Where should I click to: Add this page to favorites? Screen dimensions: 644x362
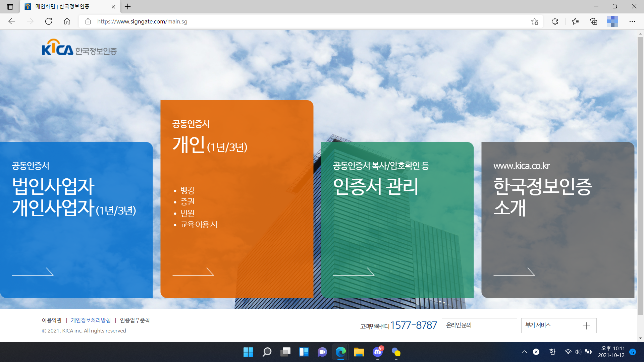click(535, 22)
